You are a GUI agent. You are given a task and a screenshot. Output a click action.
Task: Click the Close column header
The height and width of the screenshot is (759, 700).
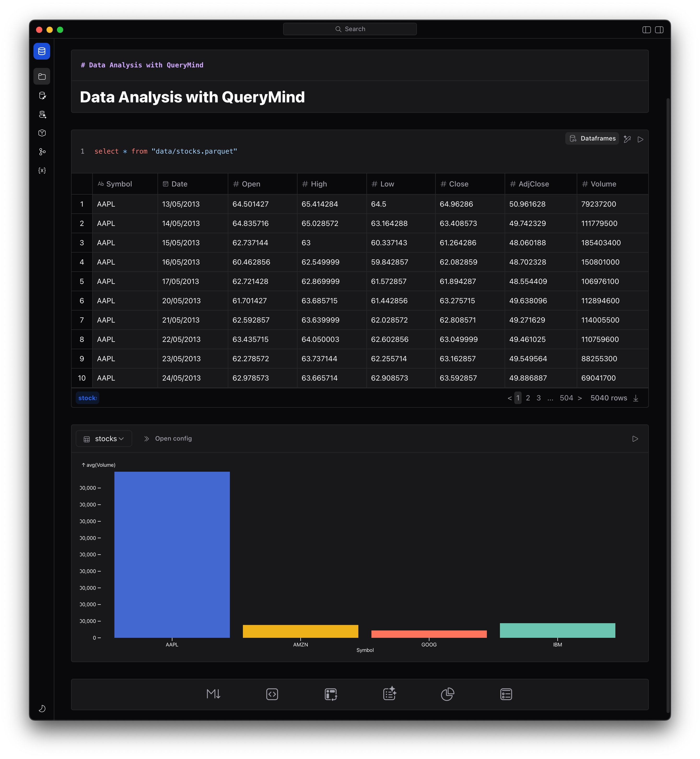click(x=470, y=184)
